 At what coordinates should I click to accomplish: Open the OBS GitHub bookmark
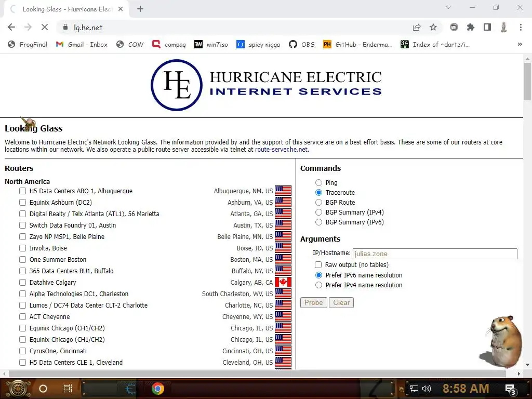pos(302,45)
